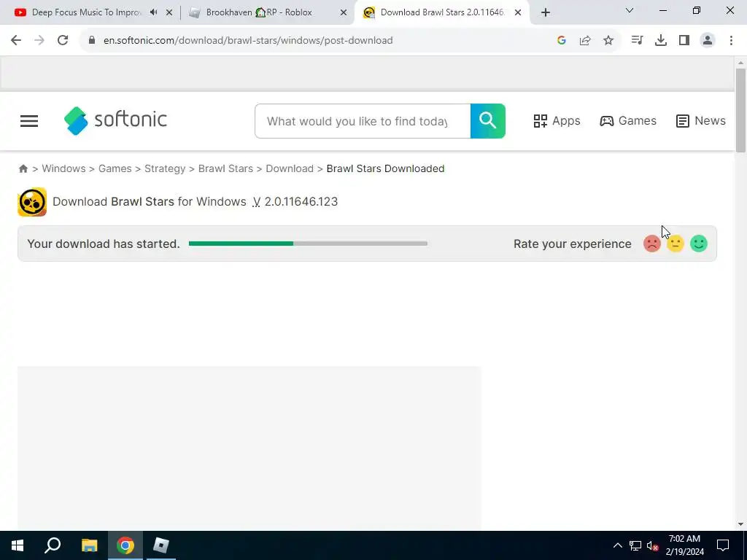Image resolution: width=747 pixels, height=560 pixels.
Task: Switch to Deep Focus Music YouTube tab
Action: (86, 12)
